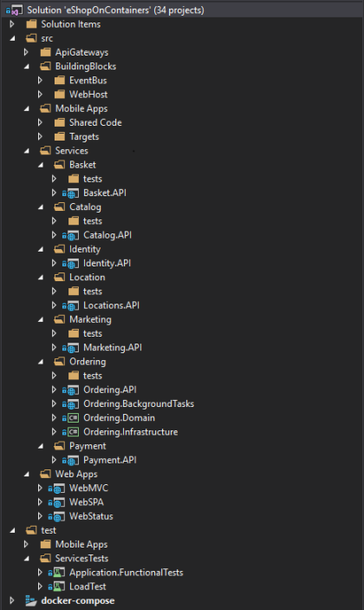The height and width of the screenshot is (610, 364).
Task: Collapse the ServicesTests folder arrow
Action: pos(26,559)
